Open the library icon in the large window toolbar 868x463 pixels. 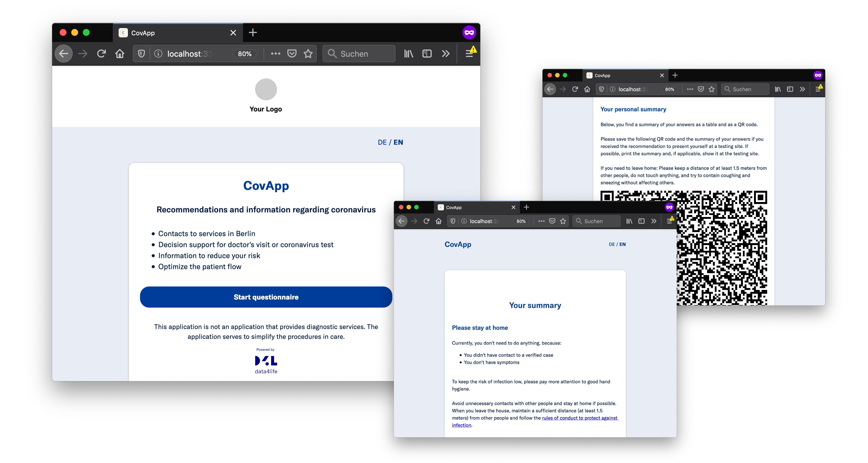[x=408, y=54]
